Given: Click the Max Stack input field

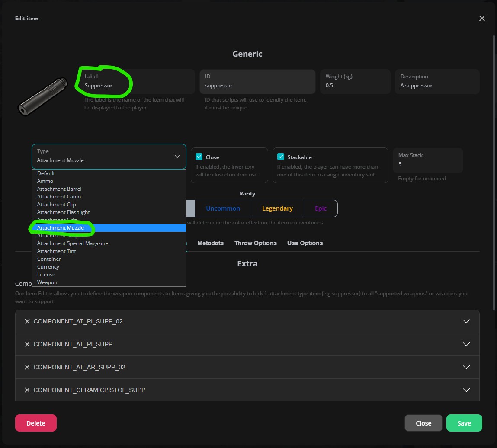Looking at the screenshot, I should coord(428,164).
